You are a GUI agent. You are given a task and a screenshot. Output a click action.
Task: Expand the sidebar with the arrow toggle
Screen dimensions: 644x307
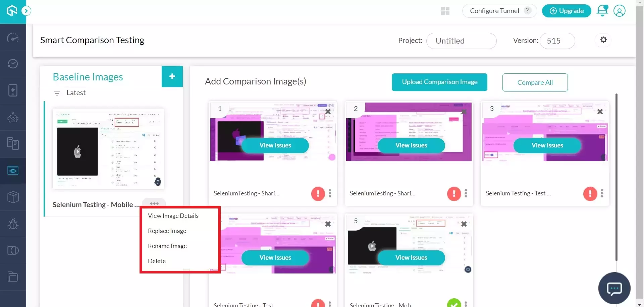pos(26,11)
